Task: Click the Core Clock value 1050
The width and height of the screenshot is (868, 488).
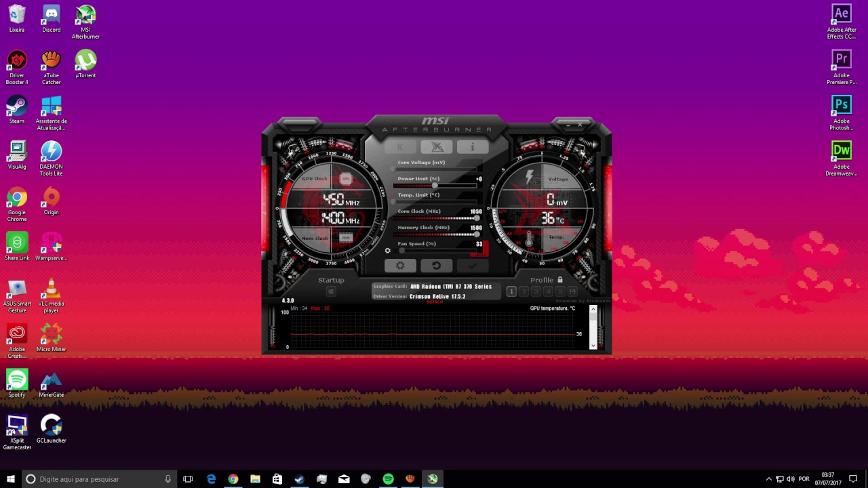Action: [476, 211]
